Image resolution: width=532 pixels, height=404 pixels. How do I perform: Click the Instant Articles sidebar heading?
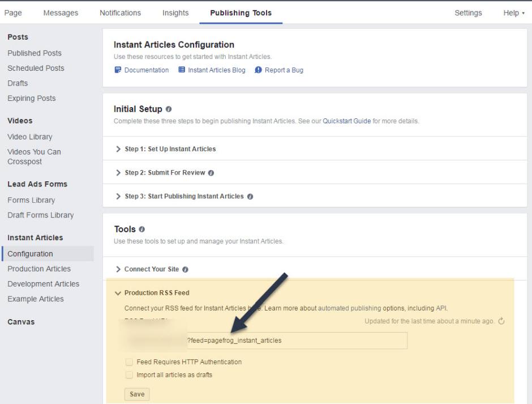tap(35, 237)
